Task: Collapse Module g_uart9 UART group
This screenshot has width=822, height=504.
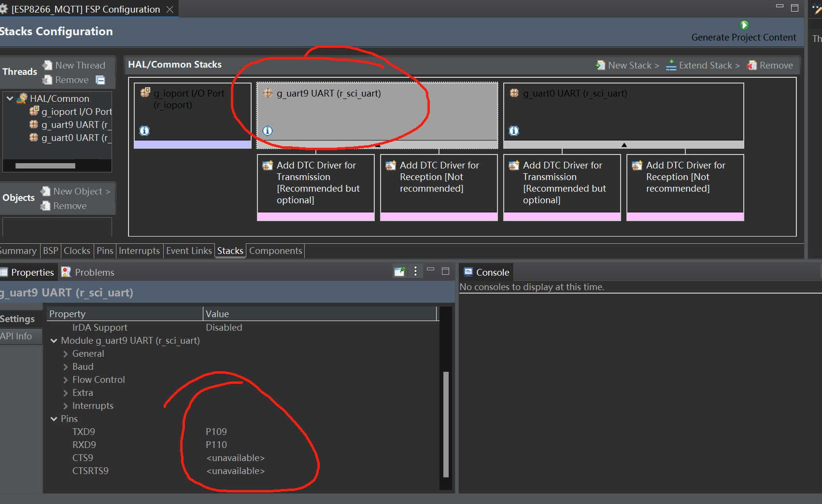Action: [x=54, y=341]
